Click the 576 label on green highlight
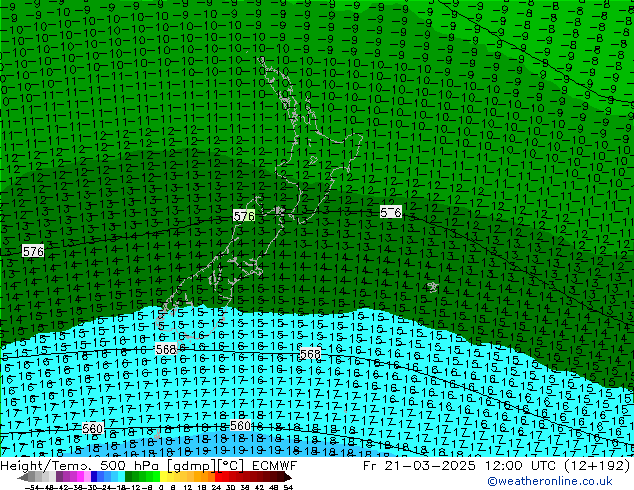Image resolution: width=634 pixels, height=490 pixels. pyautogui.click(x=244, y=216)
